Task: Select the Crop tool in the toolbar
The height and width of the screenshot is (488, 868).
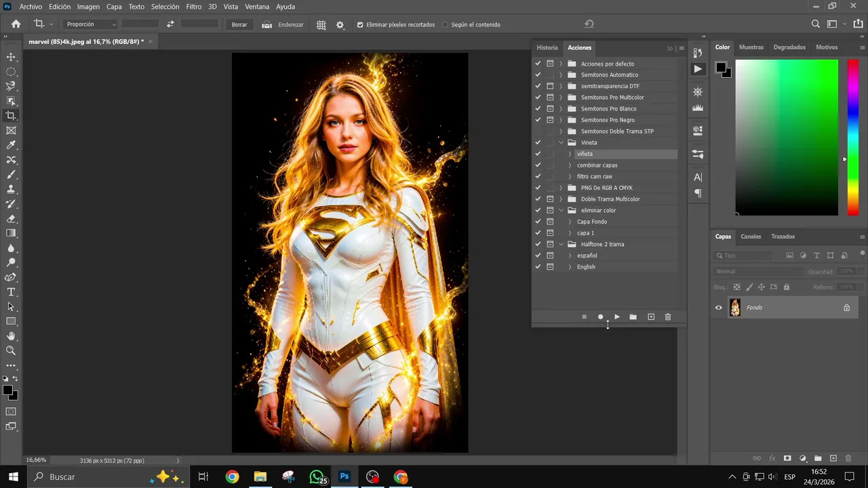Action: 11,116
